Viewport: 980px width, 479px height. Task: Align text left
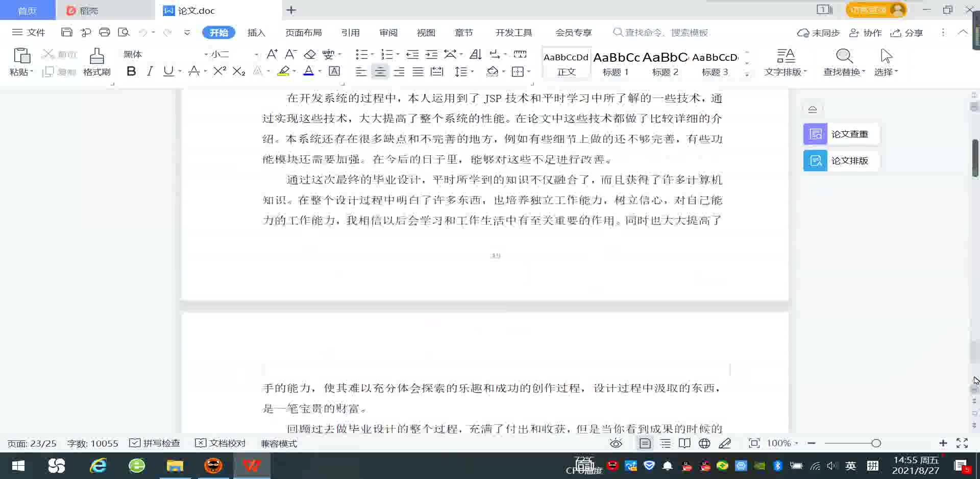tap(361, 71)
